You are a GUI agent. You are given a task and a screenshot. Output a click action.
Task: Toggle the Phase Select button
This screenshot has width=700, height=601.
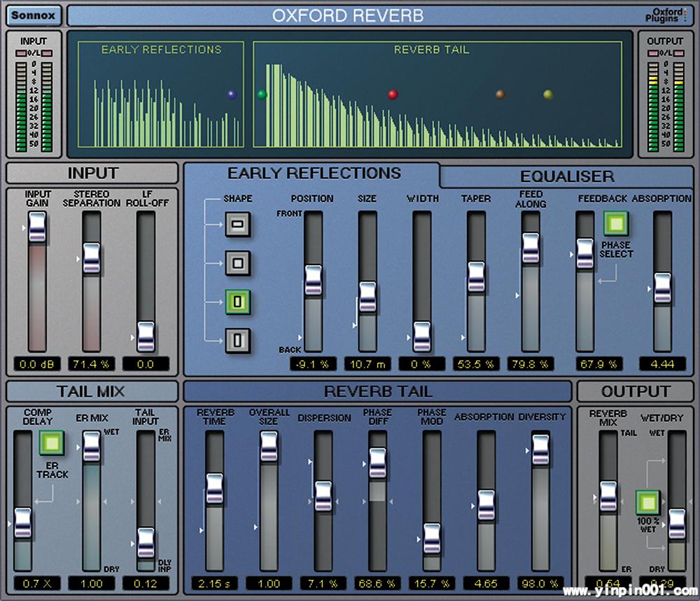click(x=615, y=224)
